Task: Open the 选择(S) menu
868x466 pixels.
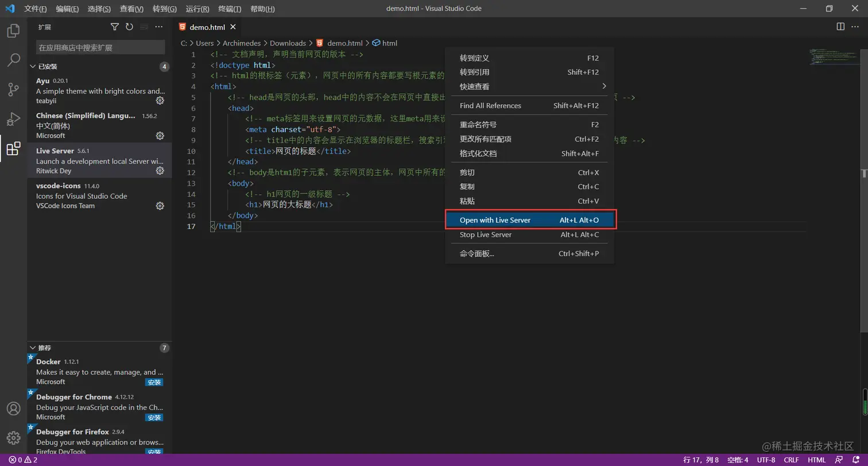Action: 99,9
